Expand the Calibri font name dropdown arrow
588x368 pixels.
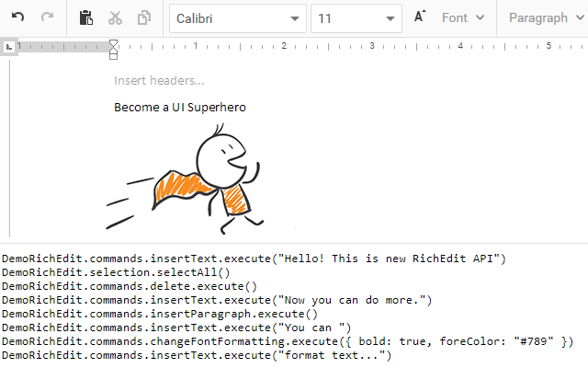click(x=294, y=18)
